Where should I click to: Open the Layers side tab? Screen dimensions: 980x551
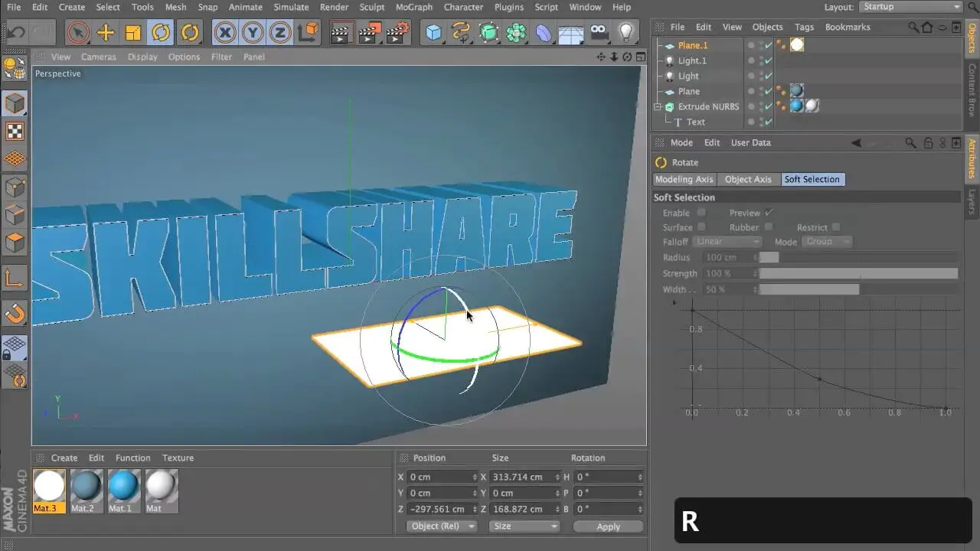click(x=972, y=202)
